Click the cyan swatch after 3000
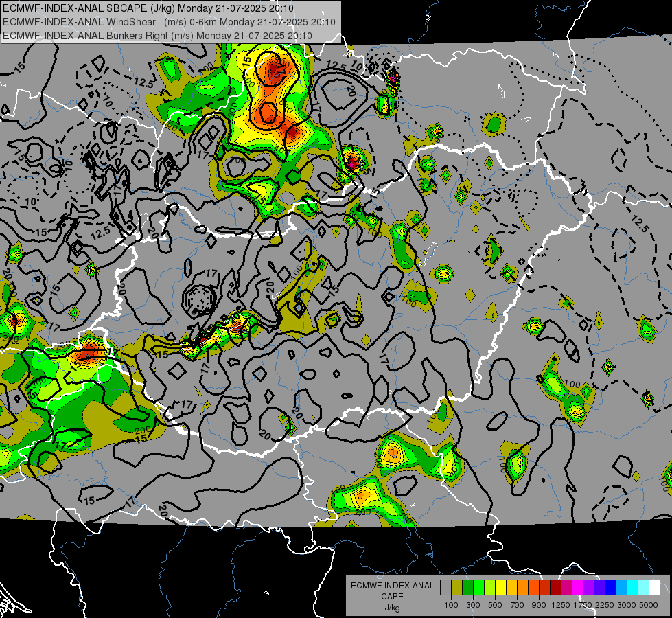The width and height of the screenshot is (672, 618). (x=633, y=588)
